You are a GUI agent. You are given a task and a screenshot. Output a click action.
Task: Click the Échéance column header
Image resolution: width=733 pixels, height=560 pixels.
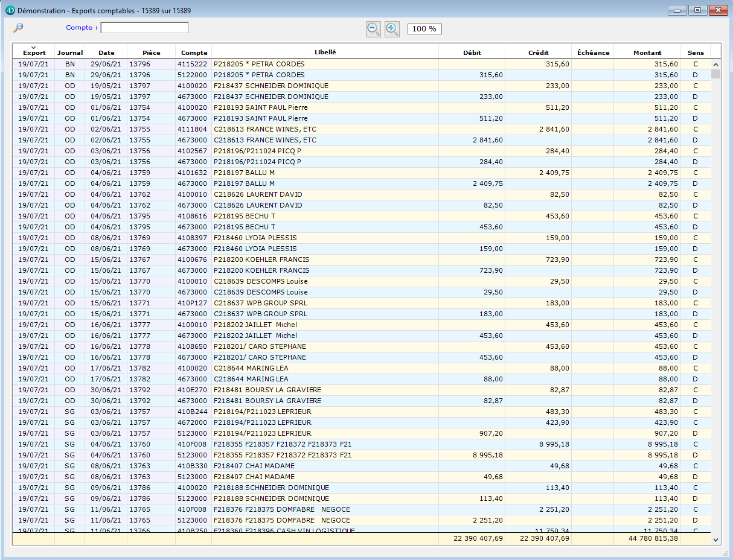[x=593, y=52]
